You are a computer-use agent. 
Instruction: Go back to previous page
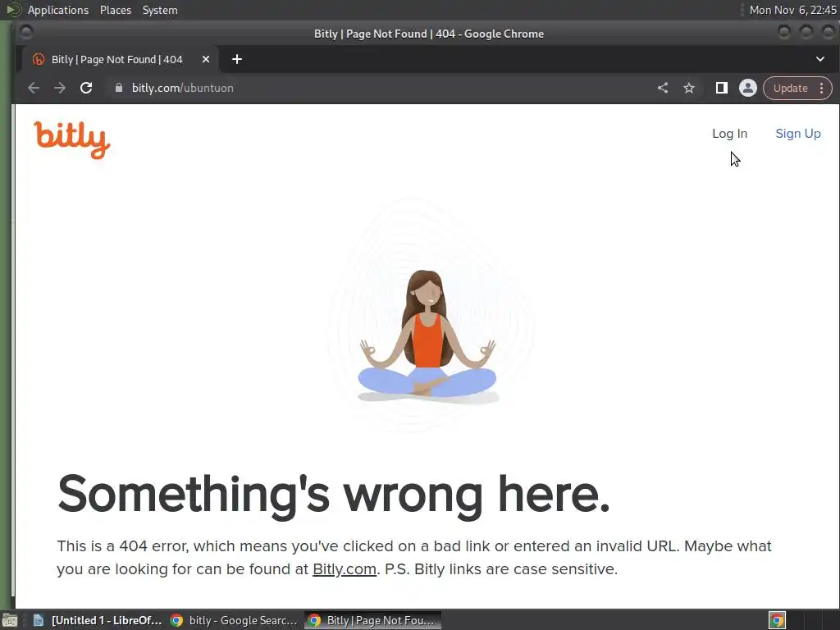(x=34, y=88)
